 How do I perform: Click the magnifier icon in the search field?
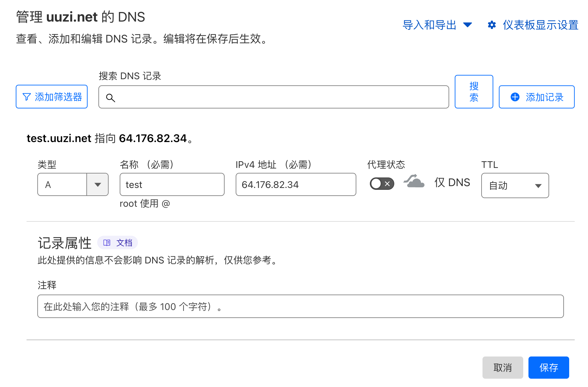point(110,98)
